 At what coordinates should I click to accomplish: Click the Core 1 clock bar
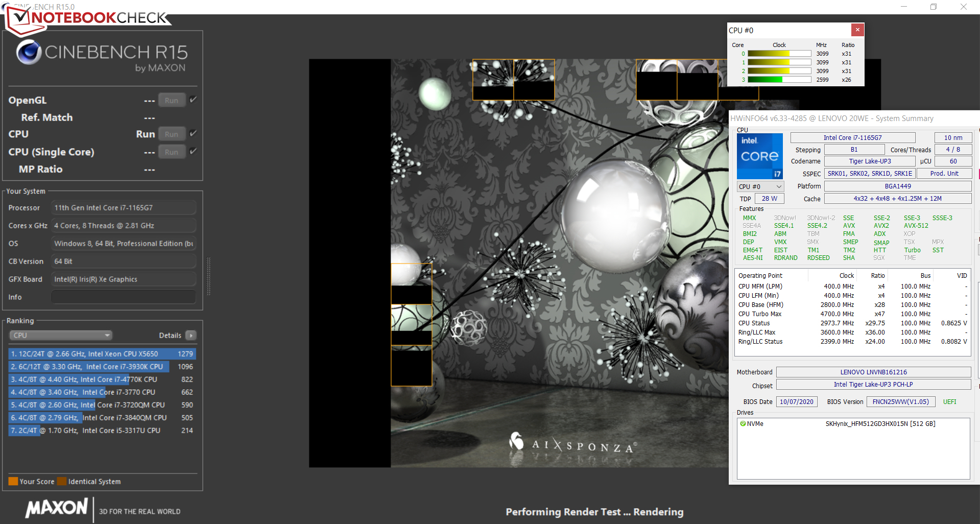click(779, 62)
